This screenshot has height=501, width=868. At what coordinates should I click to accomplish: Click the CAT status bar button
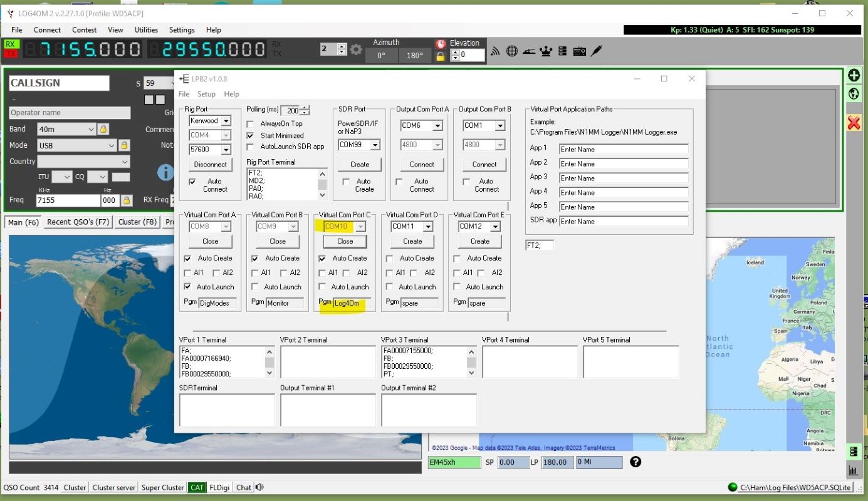tap(197, 487)
